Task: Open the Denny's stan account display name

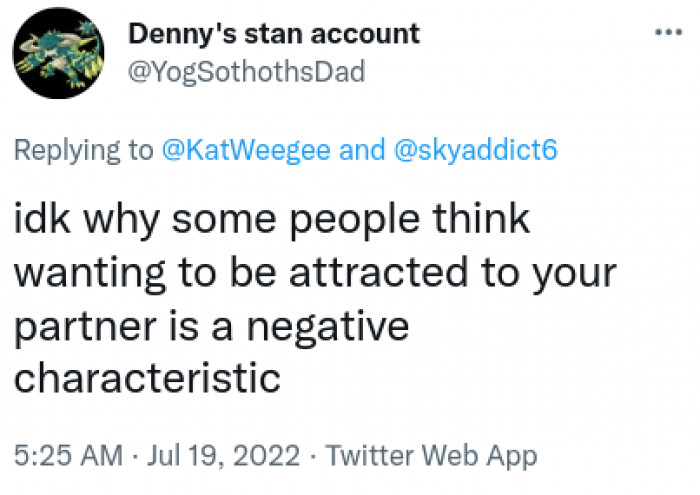Action: click(x=274, y=33)
